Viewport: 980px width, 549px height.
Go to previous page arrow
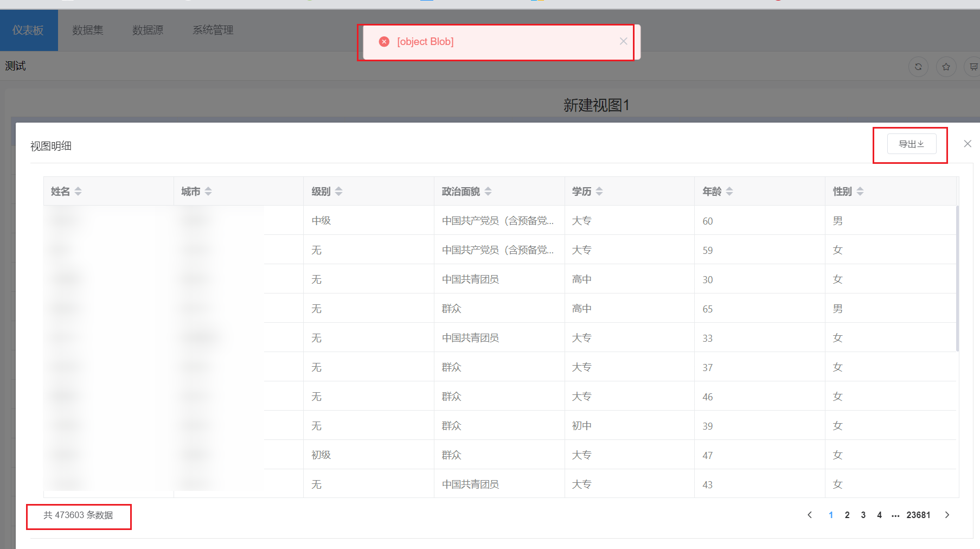810,515
